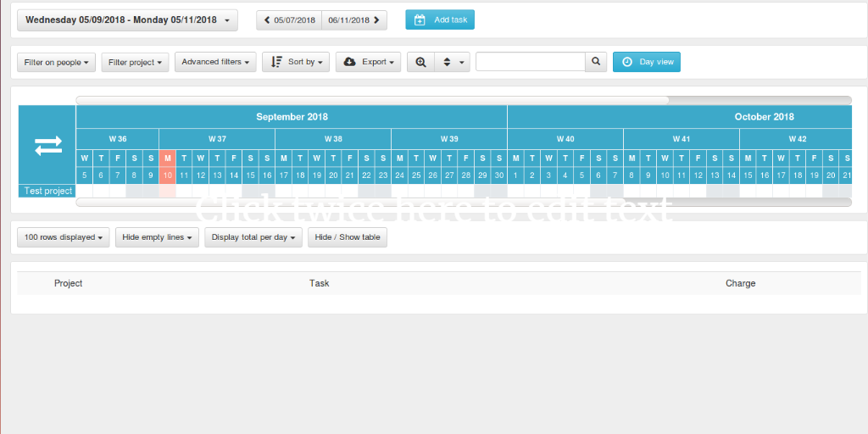Click the Sort by icon
Viewport: 868px width, 434px height.
[277, 62]
